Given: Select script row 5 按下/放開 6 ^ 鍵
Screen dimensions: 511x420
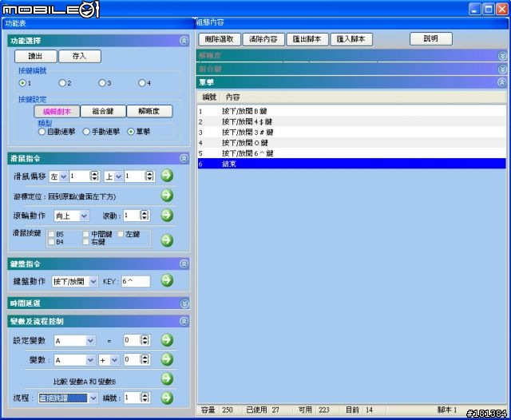Looking at the screenshot, I should pos(352,153).
